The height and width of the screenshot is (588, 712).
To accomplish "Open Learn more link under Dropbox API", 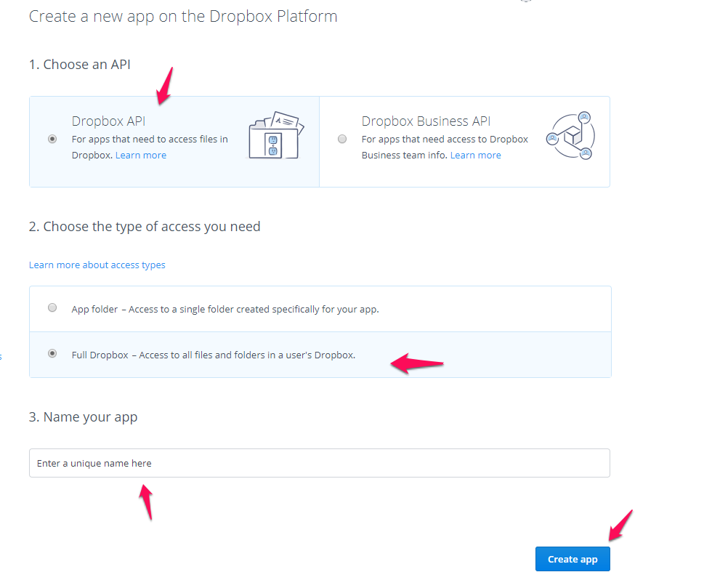I will coord(141,156).
